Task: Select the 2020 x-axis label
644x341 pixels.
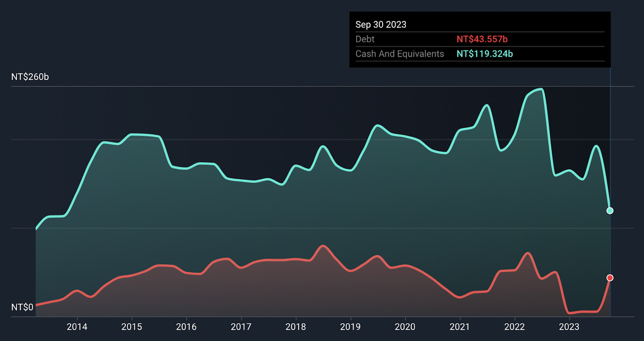Action: (x=405, y=327)
